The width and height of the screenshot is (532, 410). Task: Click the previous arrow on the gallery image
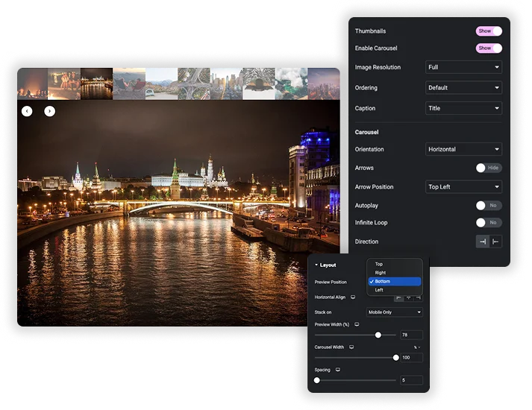[x=27, y=111]
